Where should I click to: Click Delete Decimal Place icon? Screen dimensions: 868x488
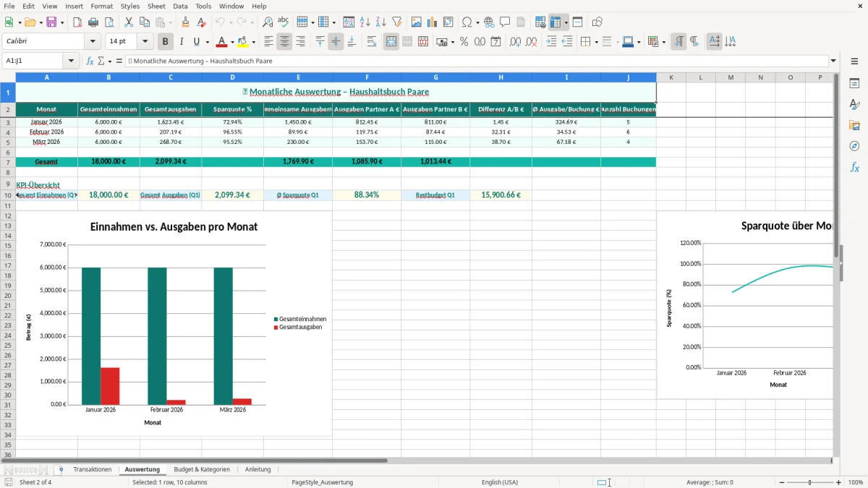(532, 42)
